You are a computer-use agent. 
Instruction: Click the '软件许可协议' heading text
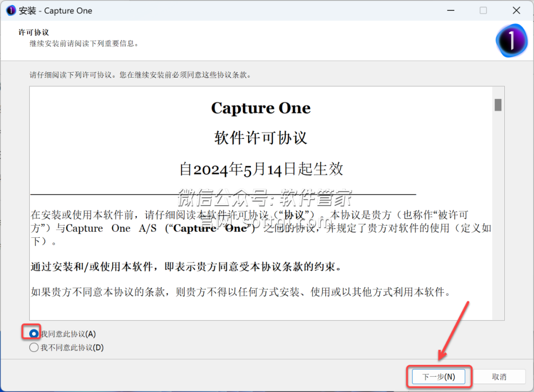[261, 138]
